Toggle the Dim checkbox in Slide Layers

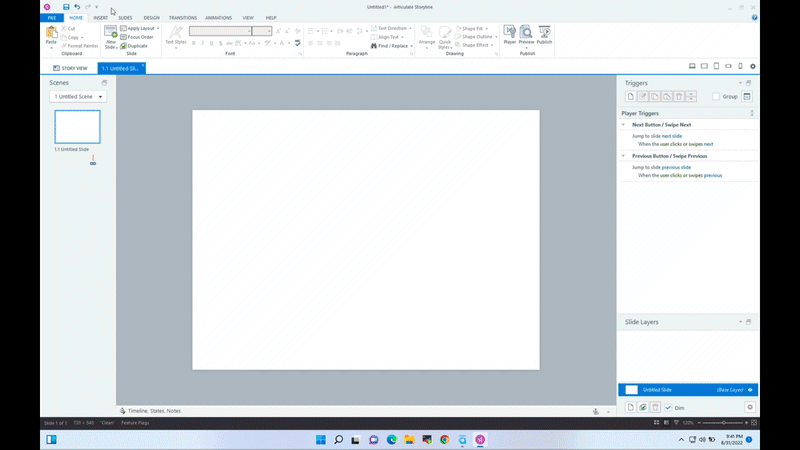[x=668, y=408]
